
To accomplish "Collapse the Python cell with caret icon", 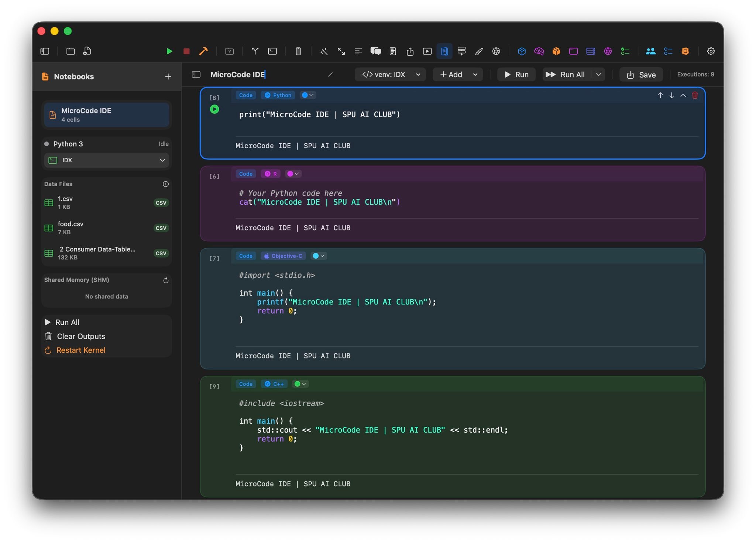I will click(683, 95).
